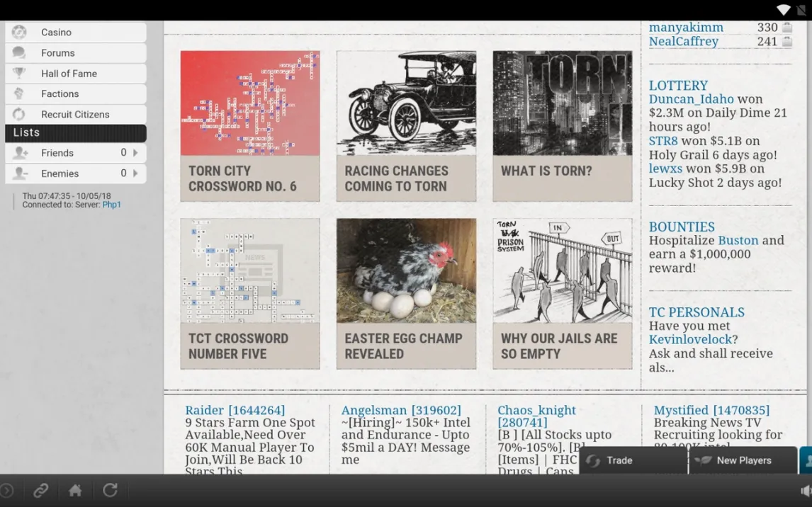This screenshot has height=507, width=812.
Task: Toggle the speaker sound icon
Action: [806, 491]
